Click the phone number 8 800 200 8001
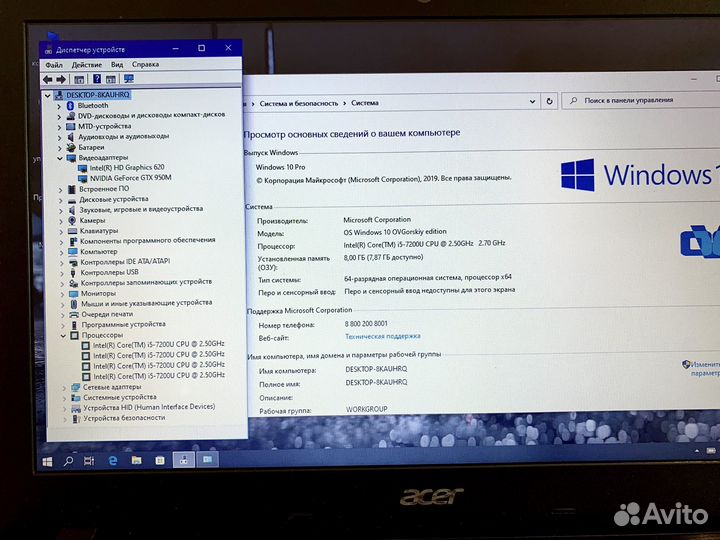This screenshot has height=540, width=720. [x=366, y=324]
